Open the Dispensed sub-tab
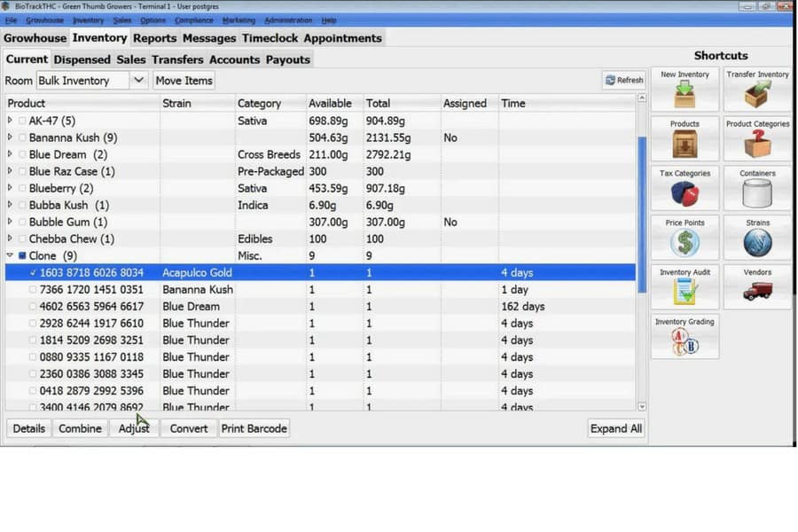Screen dimensions: 798x532 pyautogui.click(x=82, y=59)
